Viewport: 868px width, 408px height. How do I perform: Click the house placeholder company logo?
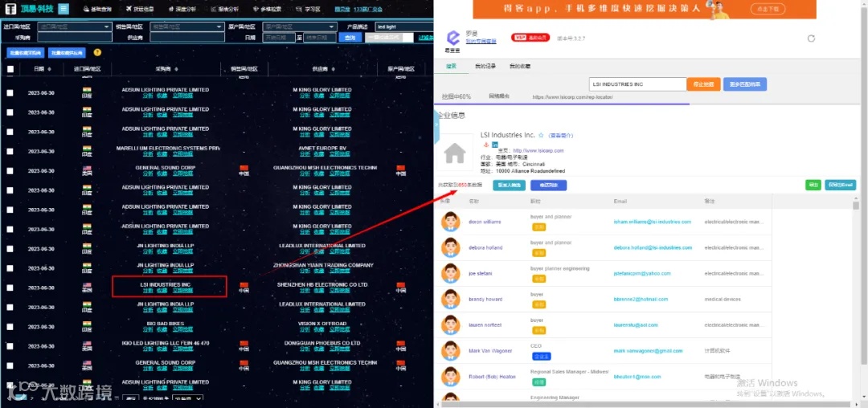click(454, 153)
